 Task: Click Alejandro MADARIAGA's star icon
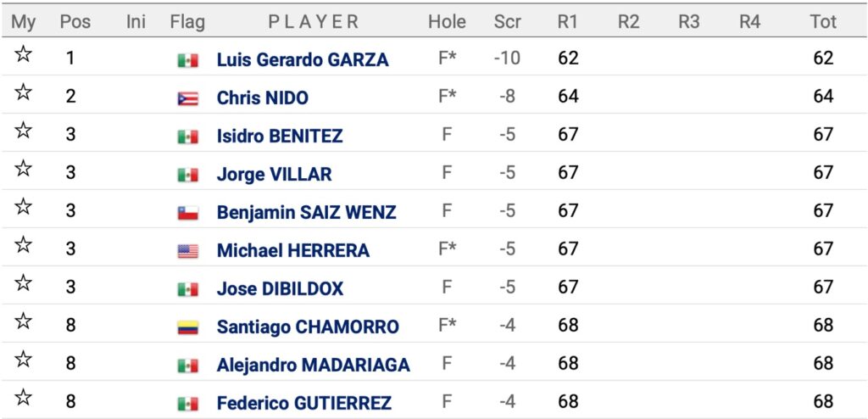click(23, 359)
